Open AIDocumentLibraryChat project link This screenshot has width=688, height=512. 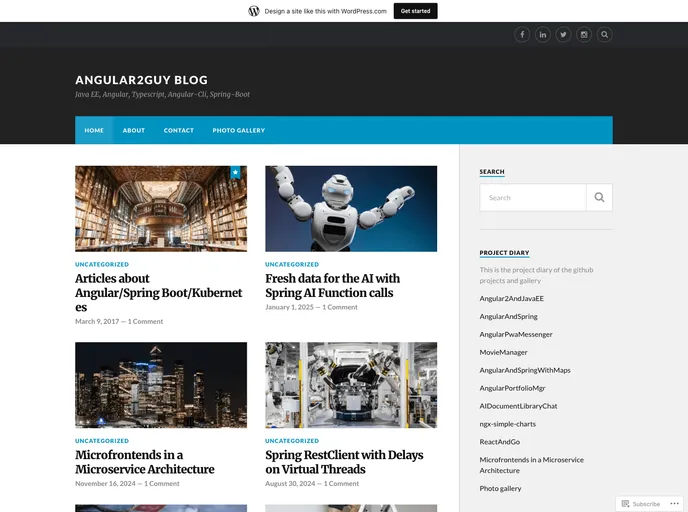[518, 406]
